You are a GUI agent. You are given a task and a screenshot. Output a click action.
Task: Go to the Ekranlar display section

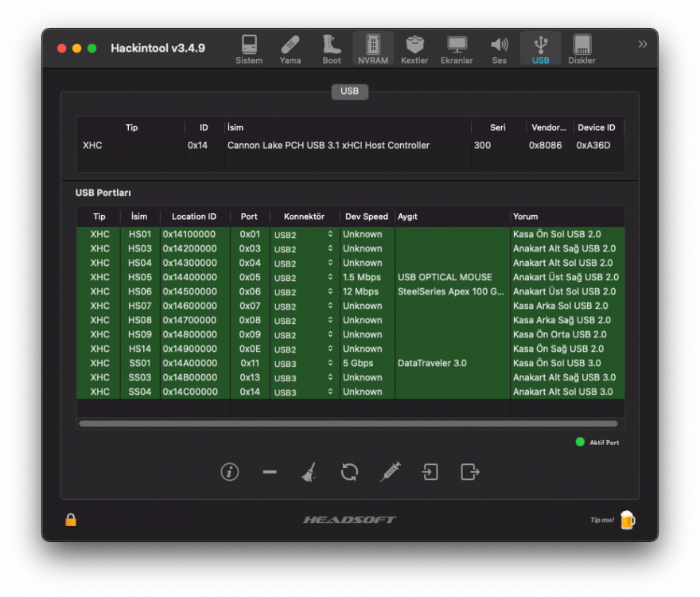coord(457,49)
